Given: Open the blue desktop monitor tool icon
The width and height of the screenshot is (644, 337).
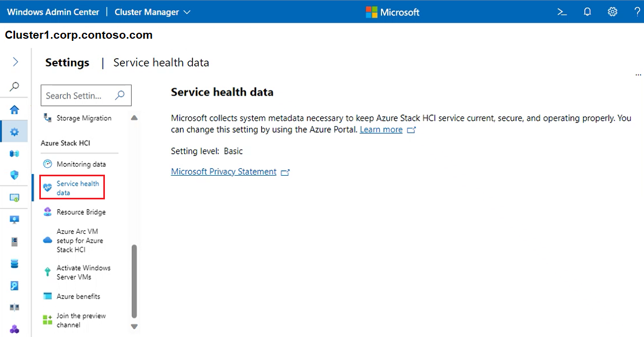Looking at the screenshot, I should 15,220.
